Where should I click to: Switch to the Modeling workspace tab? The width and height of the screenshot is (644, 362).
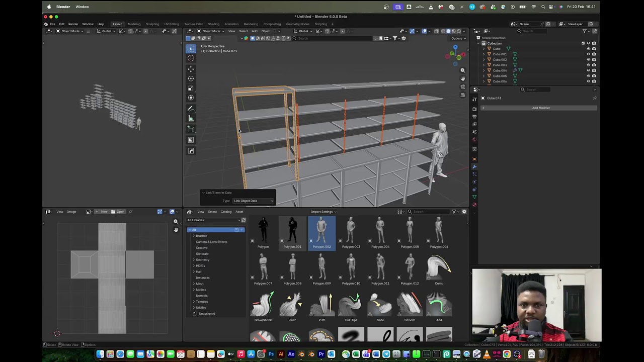click(x=134, y=24)
